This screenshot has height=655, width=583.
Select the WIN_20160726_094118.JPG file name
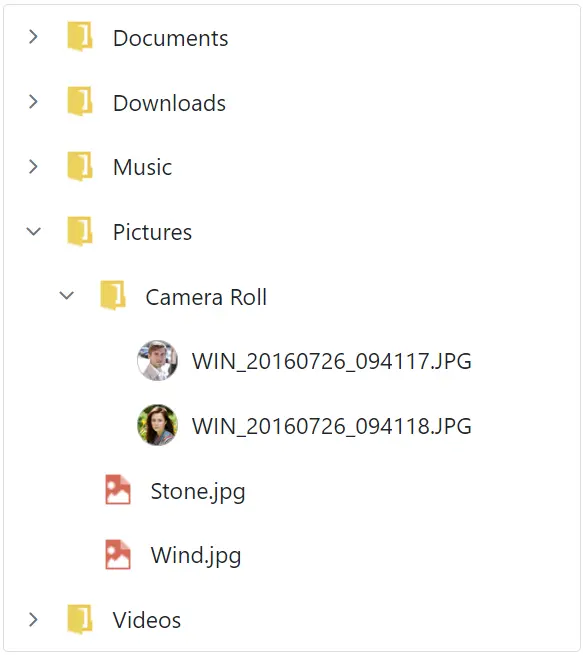click(x=332, y=426)
